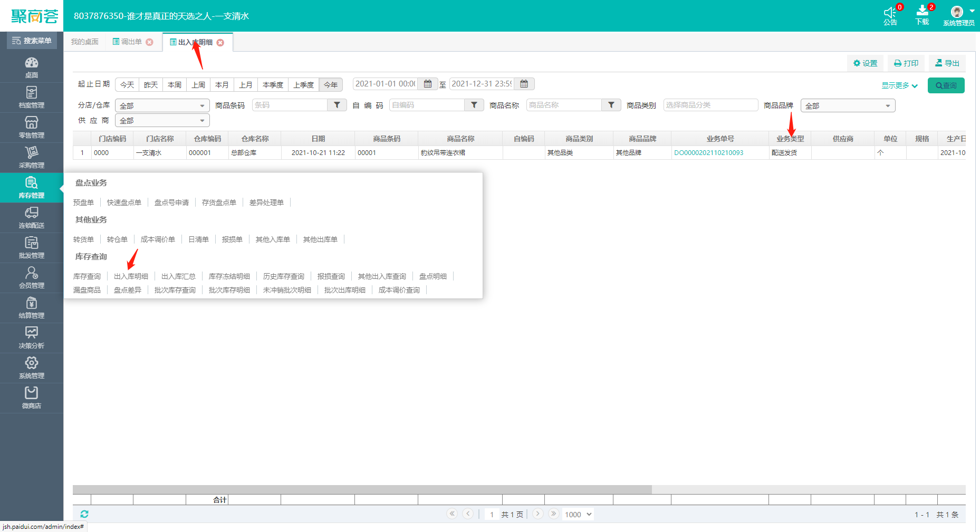This screenshot has height=532, width=980.
Task: Click the 商品条码 filter funnel icon
Action: (337, 105)
